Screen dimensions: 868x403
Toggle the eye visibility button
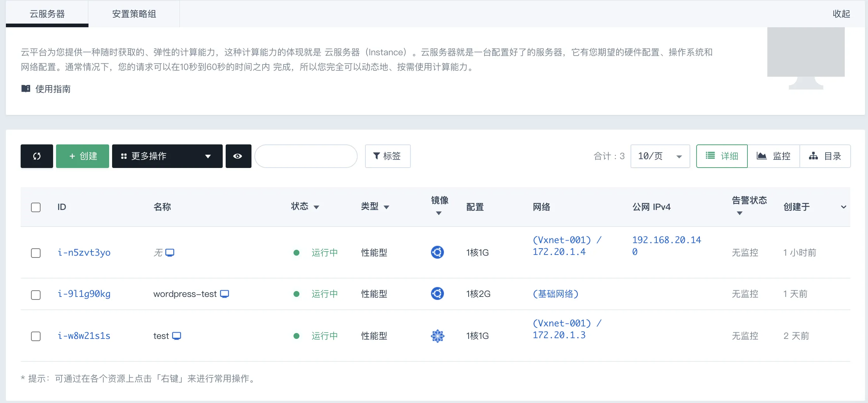click(x=238, y=156)
